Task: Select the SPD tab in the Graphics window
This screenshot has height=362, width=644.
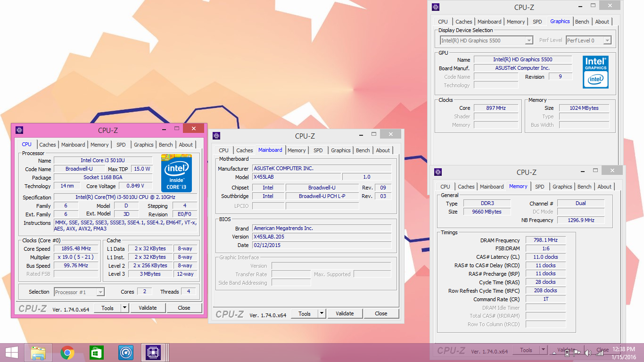Action: coord(537,22)
